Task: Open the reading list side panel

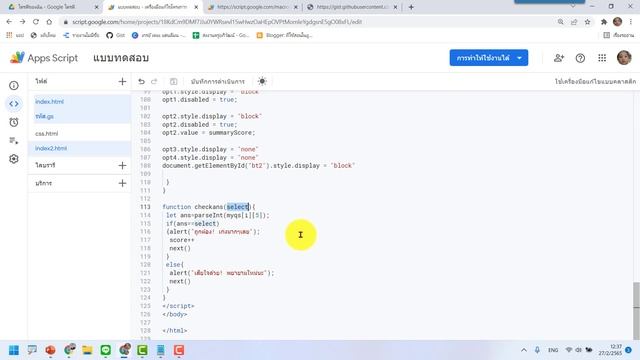Action: point(619,35)
